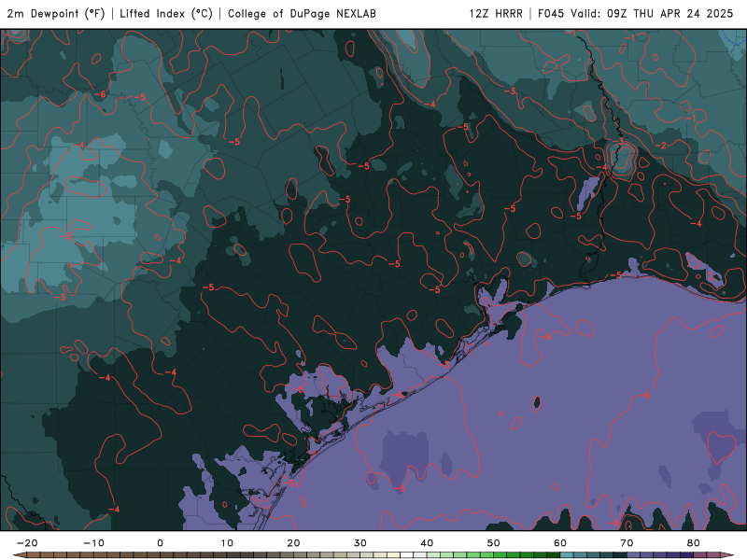
Task: Click the 60 label on the color scale
Action: pos(560,543)
